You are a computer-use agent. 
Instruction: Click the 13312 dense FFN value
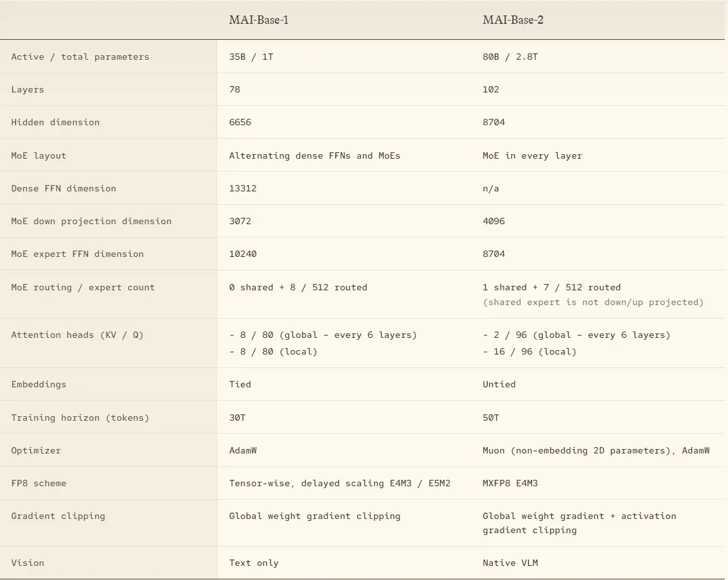(243, 188)
